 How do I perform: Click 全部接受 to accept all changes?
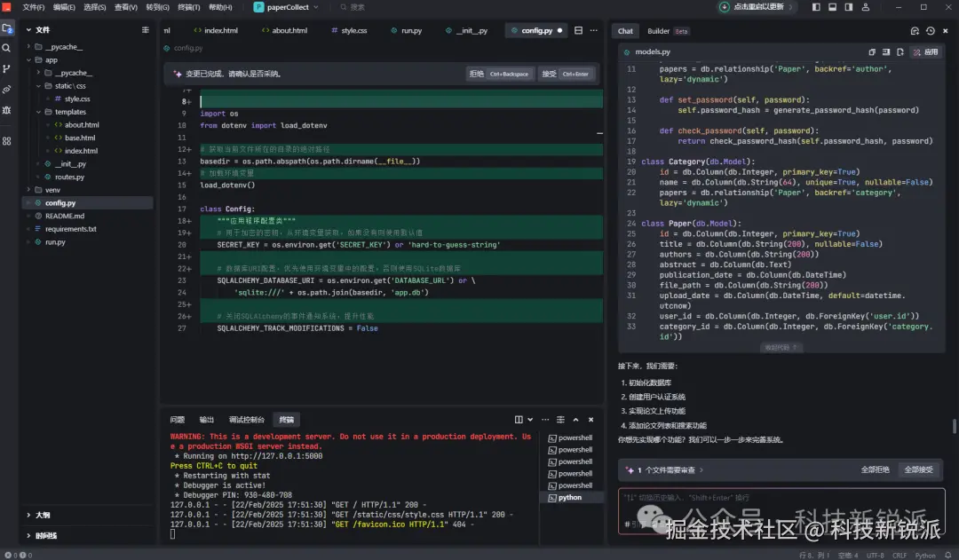pyautogui.click(x=919, y=470)
